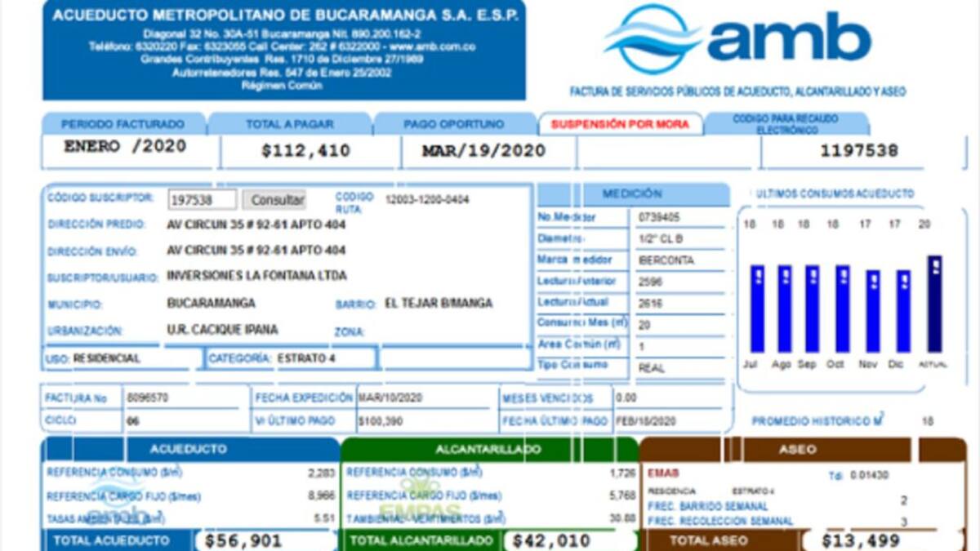Click the Oct consumption bar
The width and height of the screenshot is (980, 551).
click(842, 308)
